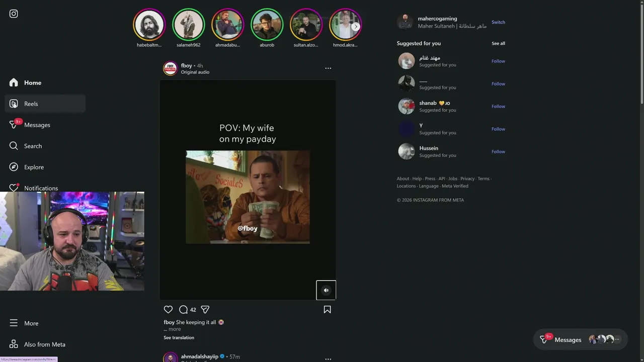View ahmadabu story
Image resolution: width=644 pixels, height=362 pixels.
click(227, 25)
